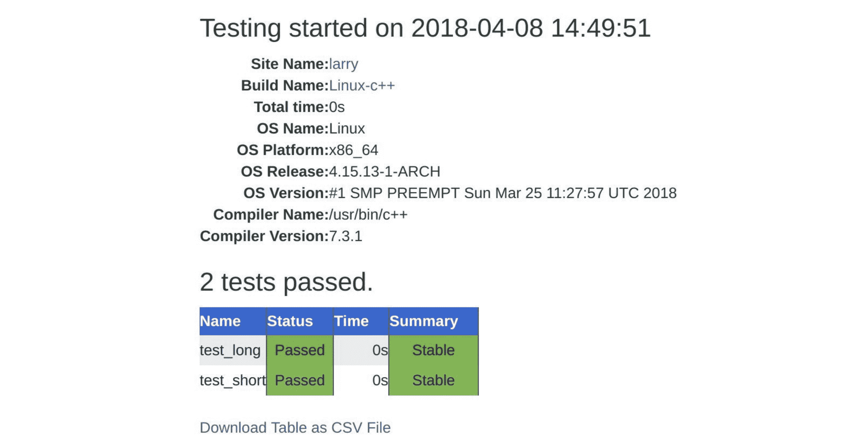This screenshot has width=868, height=442.
Task: Sort table by the Name column header
Action: 220,321
